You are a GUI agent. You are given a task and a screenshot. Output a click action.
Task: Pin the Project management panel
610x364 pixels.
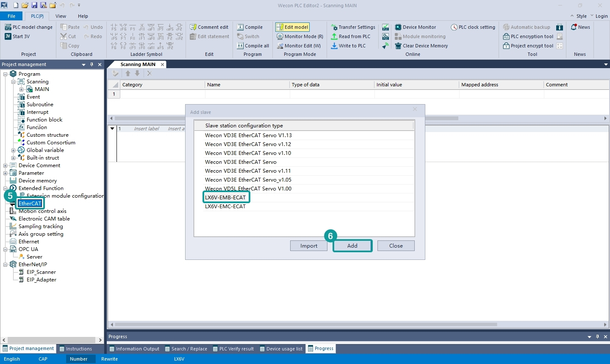tap(91, 64)
